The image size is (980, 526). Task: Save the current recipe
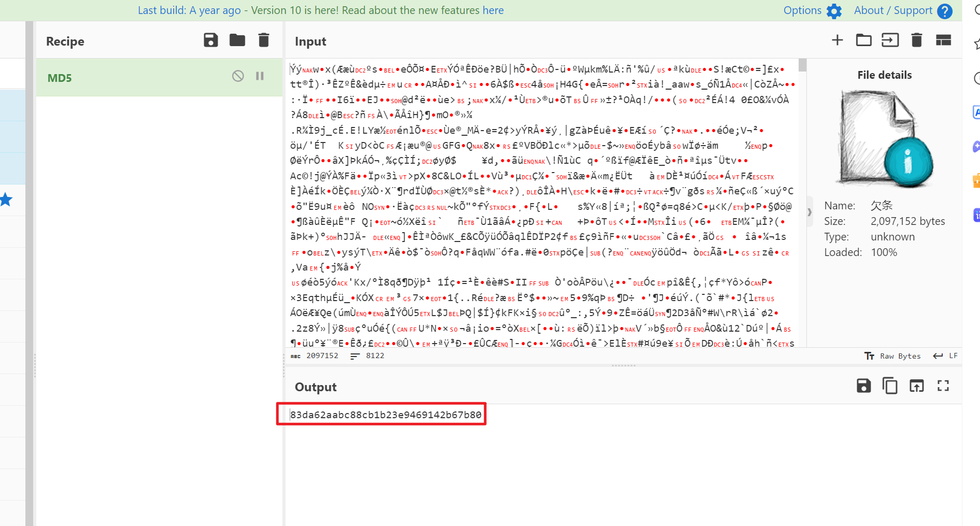pyautogui.click(x=210, y=40)
